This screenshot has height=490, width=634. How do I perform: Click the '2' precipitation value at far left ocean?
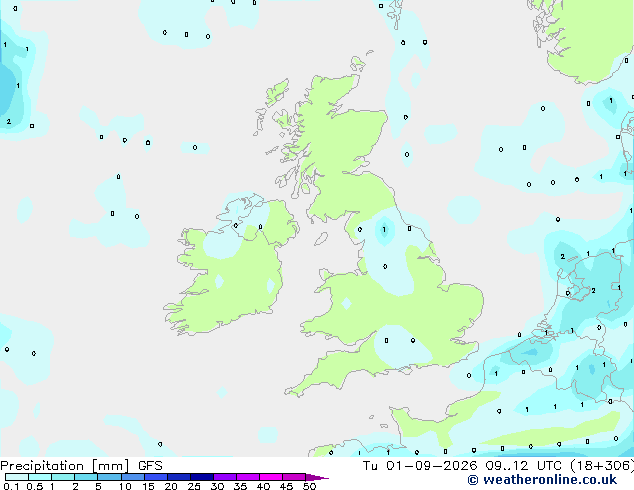[x=8, y=121]
